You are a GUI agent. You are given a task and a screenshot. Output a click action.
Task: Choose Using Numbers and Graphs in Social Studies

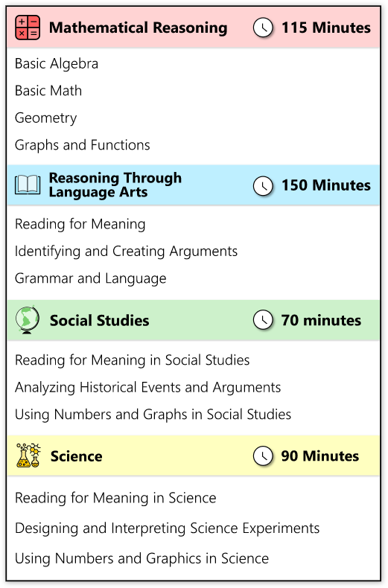153,415
